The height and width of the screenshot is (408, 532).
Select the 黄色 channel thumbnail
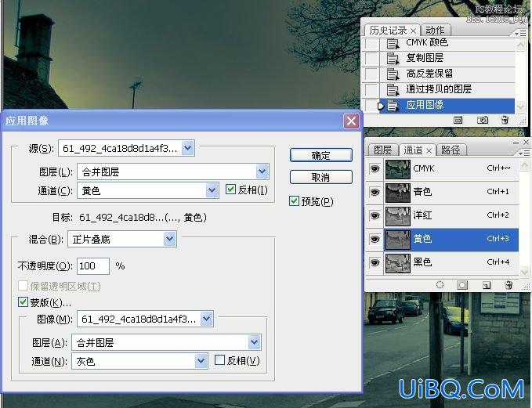[x=398, y=240]
